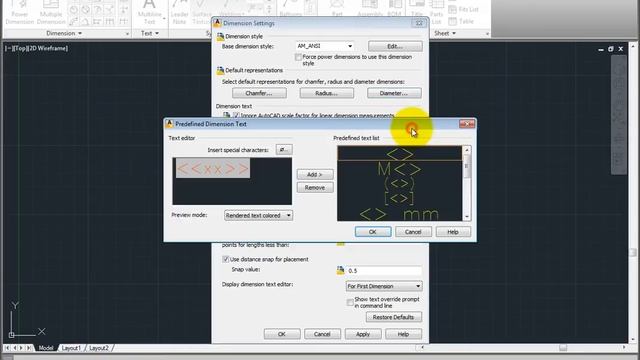Switch to the Layout1 tab

[x=71, y=348]
